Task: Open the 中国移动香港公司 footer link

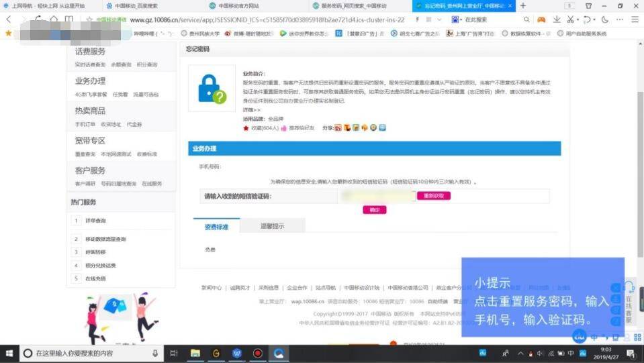Action: point(408,288)
